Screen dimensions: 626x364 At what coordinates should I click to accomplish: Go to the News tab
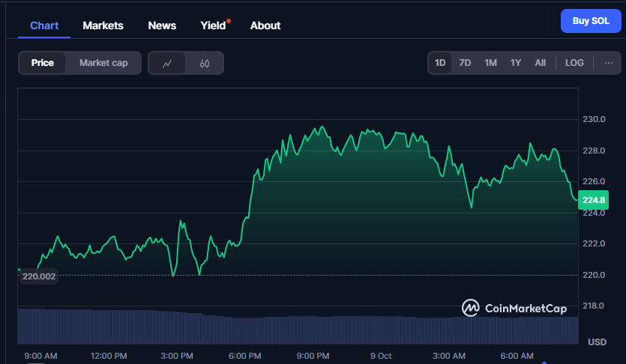162,25
